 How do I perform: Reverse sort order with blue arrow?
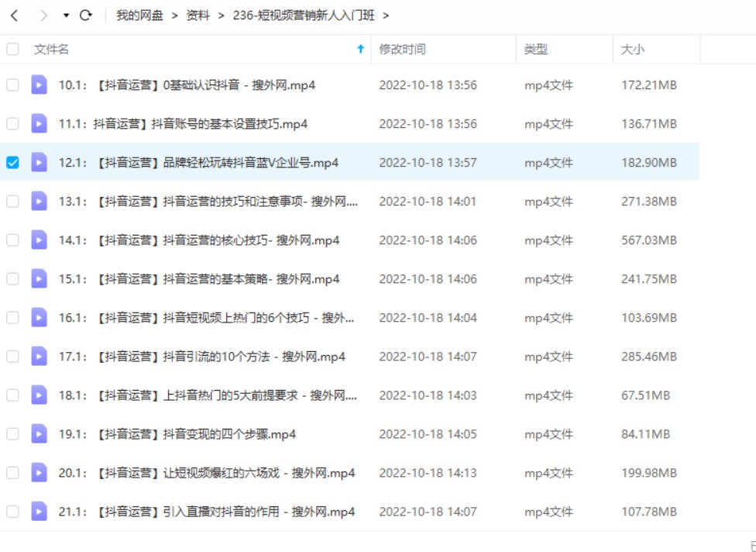(360, 49)
